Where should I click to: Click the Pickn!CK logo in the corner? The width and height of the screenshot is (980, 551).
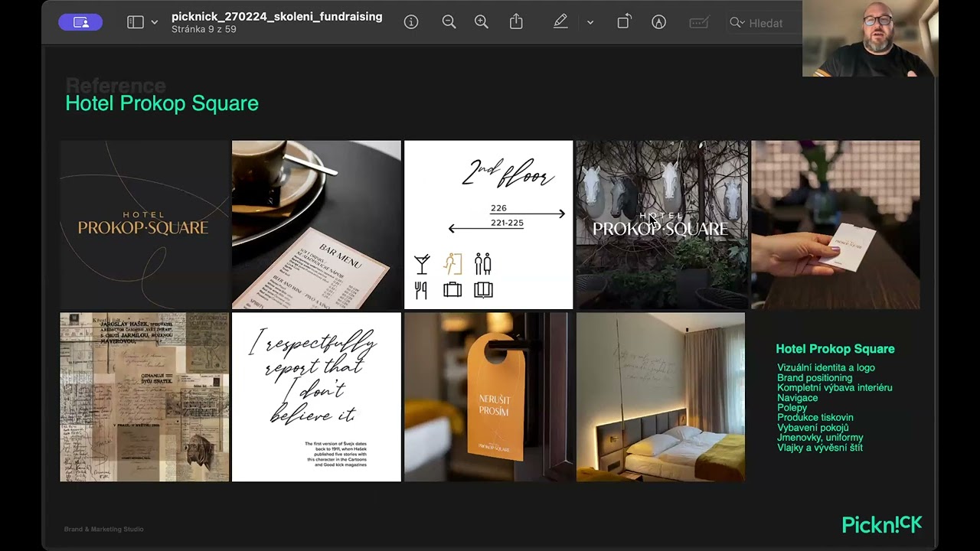pos(882,524)
